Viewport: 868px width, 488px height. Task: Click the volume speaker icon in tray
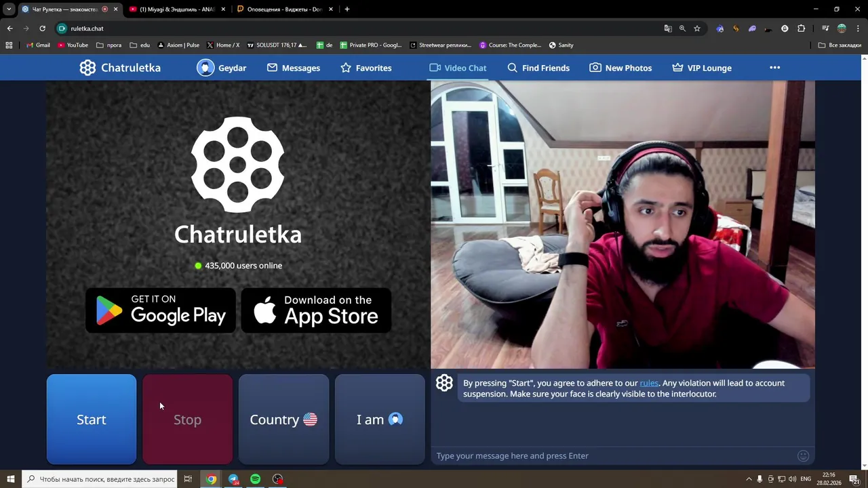792,479
